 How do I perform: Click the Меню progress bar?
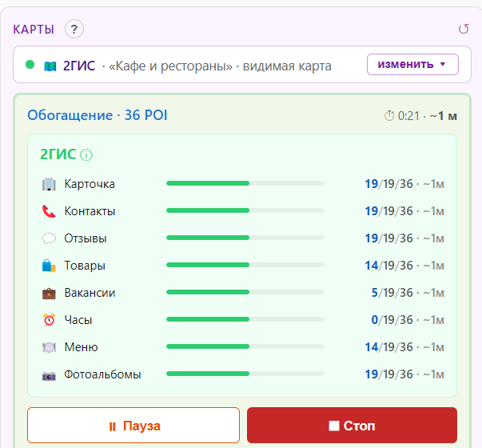coord(245,346)
